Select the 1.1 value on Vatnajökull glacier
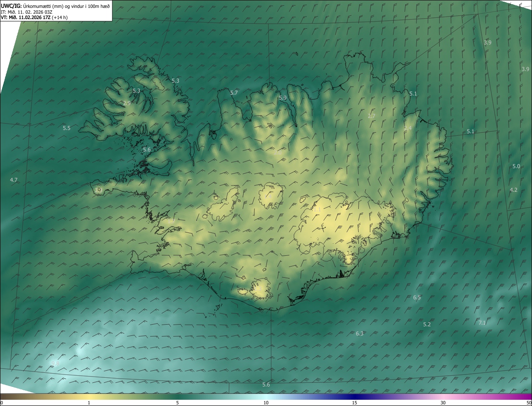Screen dimensions: 532x406 (317, 210)
